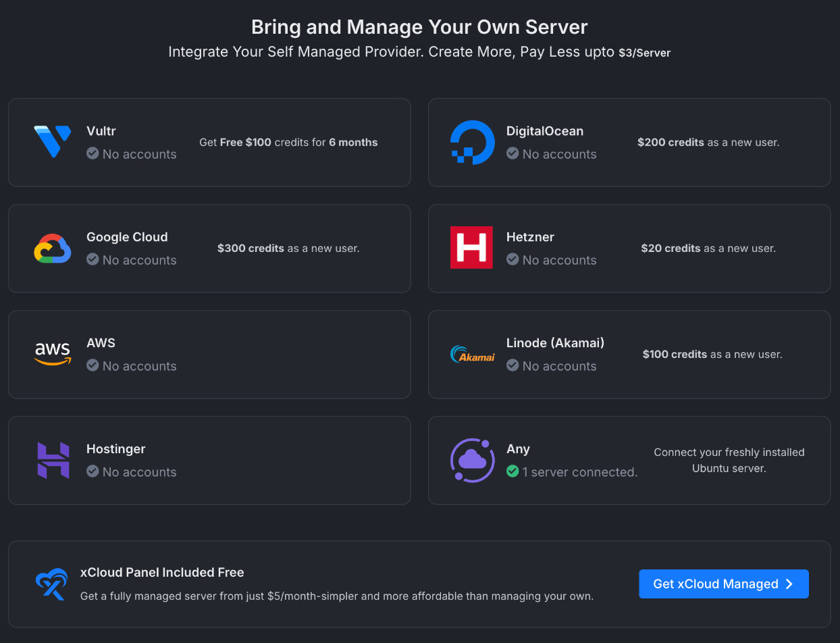Click the gray check icon under Linode (Akamai)
840x643 pixels.
coord(513,365)
